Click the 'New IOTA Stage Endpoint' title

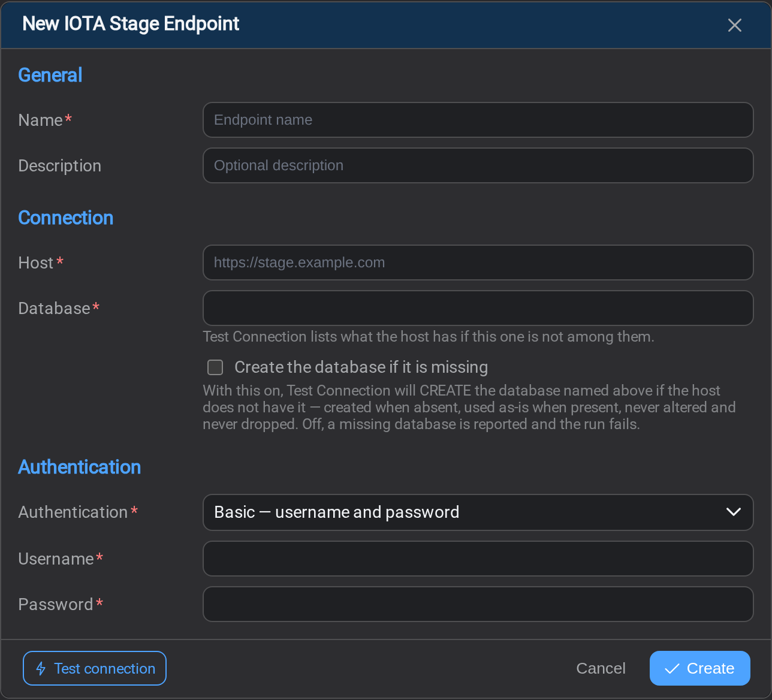click(x=131, y=23)
